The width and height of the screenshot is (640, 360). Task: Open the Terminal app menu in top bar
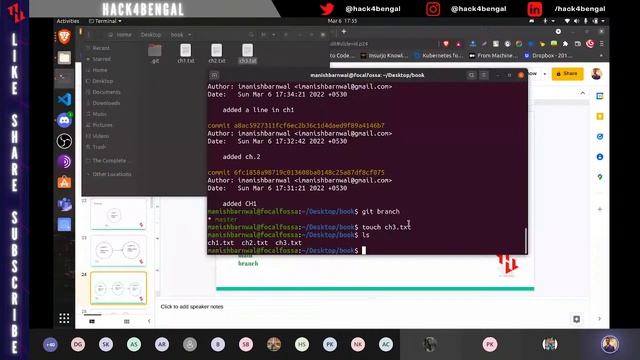(x=105, y=21)
